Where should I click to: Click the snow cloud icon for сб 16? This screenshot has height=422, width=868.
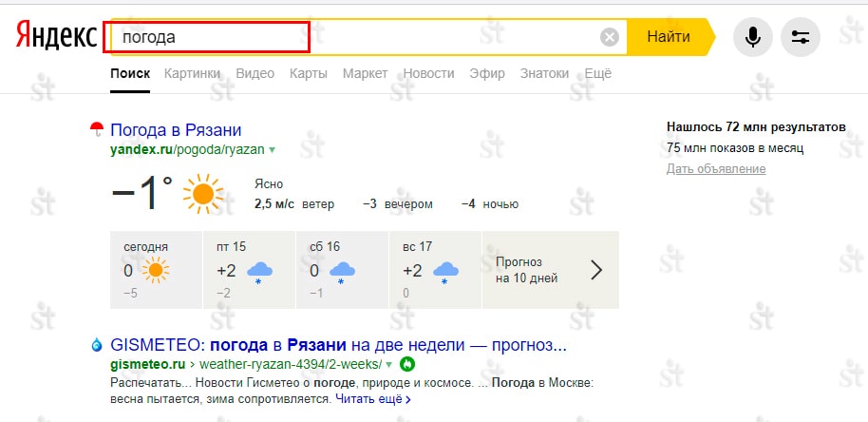tap(342, 272)
